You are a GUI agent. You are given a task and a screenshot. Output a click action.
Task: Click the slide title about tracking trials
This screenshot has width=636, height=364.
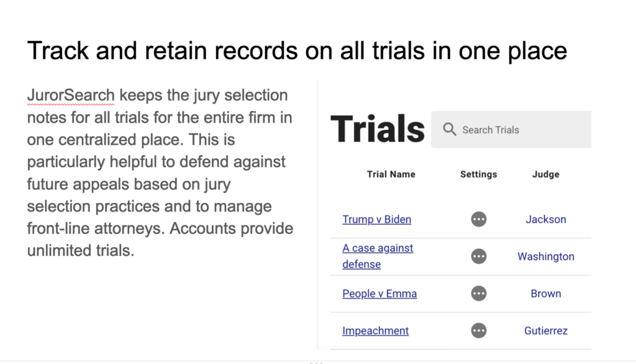297,51
